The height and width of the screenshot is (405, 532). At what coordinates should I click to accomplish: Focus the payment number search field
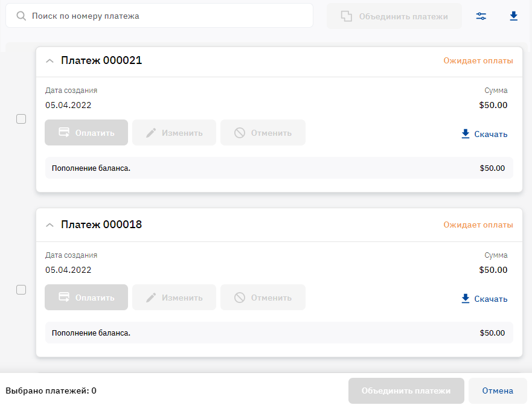point(159,16)
